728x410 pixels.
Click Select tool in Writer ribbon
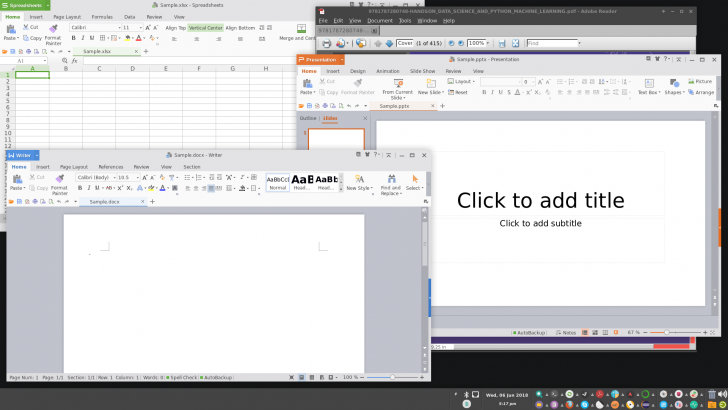pyautogui.click(x=414, y=182)
